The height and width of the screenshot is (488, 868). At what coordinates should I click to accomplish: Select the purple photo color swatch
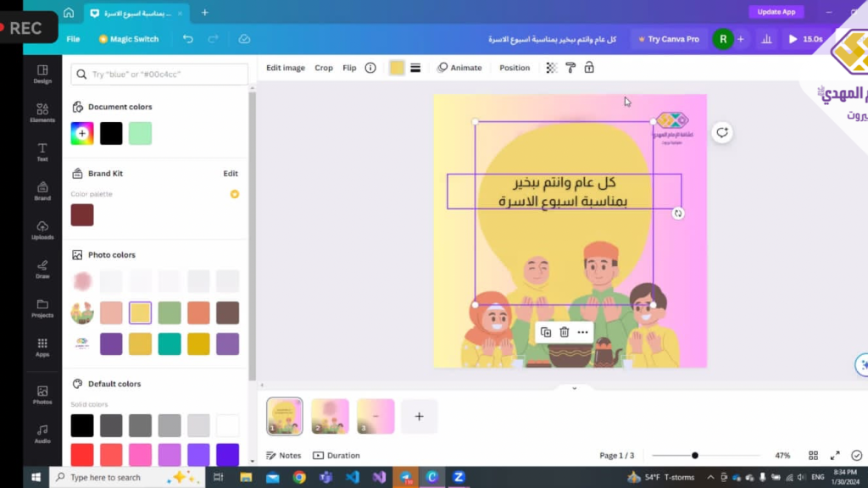(x=111, y=344)
